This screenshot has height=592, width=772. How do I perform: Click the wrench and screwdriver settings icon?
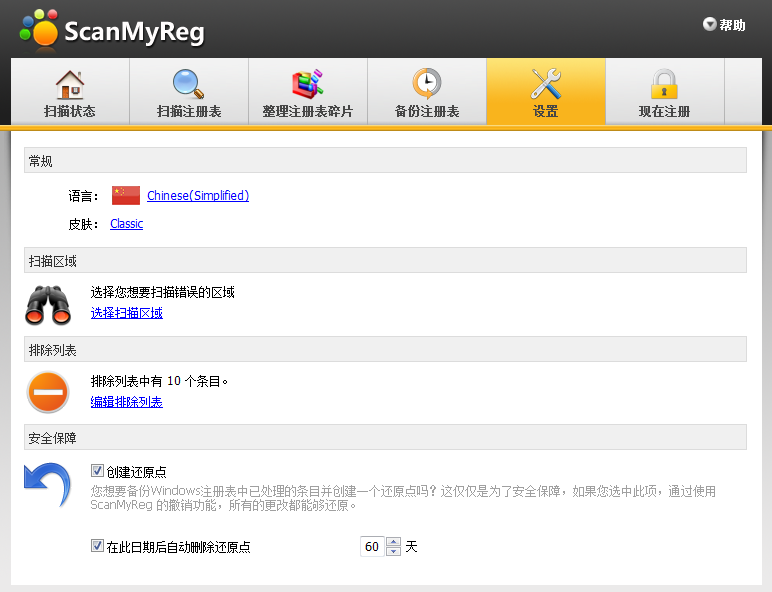pos(546,84)
